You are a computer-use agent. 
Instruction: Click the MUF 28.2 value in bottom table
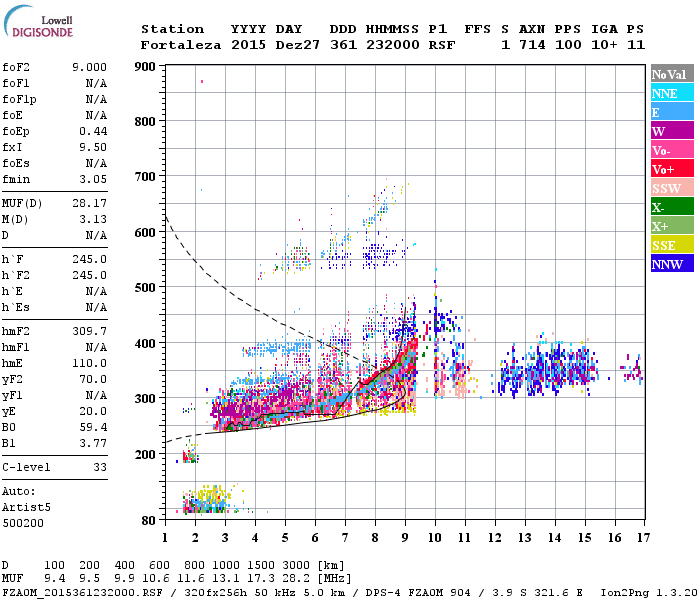point(296,579)
